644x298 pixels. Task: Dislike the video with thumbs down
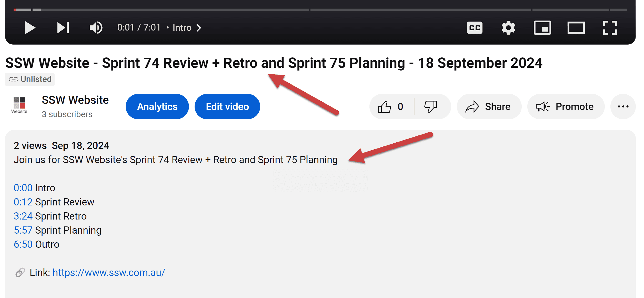[x=431, y=107]
